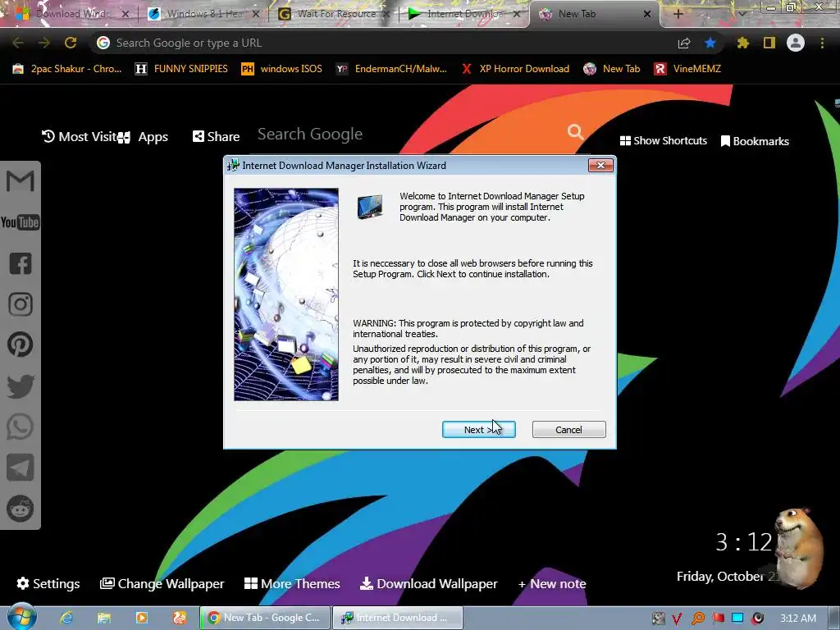840x630 pixels.
Task: Switch to New Tab - Google Chrome taskbar button
Action: [x=264, y=618]
